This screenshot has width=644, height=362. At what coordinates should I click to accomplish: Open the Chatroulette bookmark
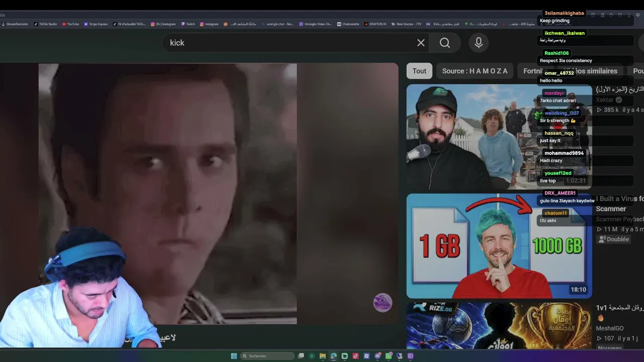[x=349, y=24]
